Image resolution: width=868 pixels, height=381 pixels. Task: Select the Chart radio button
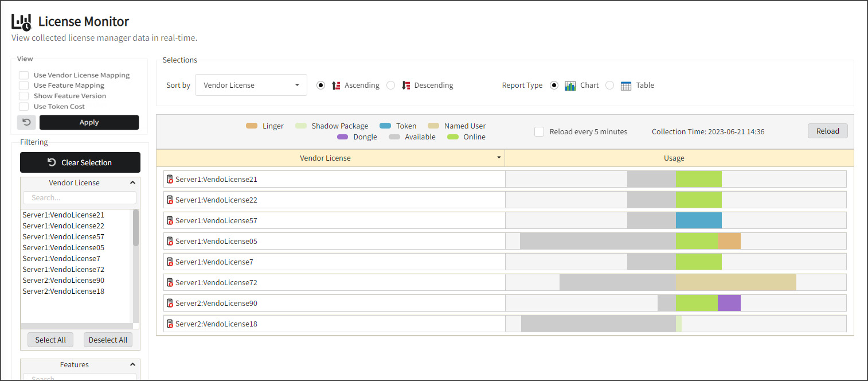click(x=554, y=85)
